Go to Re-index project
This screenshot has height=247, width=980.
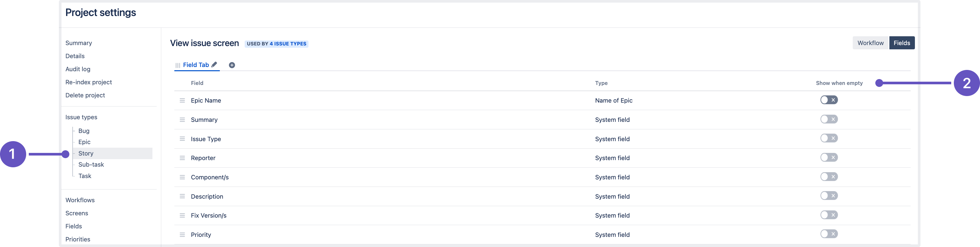click(x=88, y=82)
